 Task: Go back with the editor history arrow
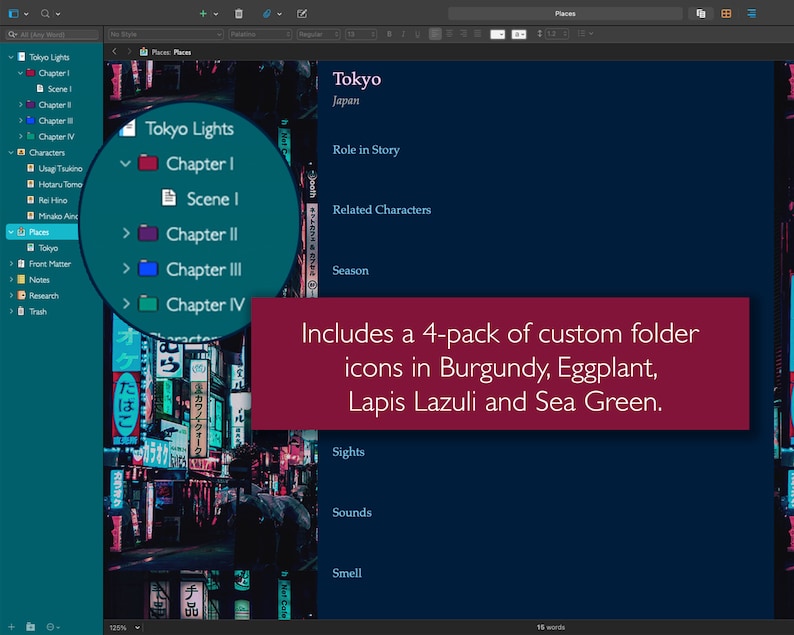click(x=114, y=52)
